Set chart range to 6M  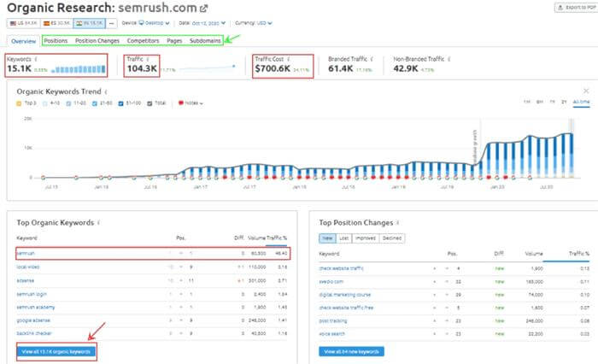pos(540,102)
